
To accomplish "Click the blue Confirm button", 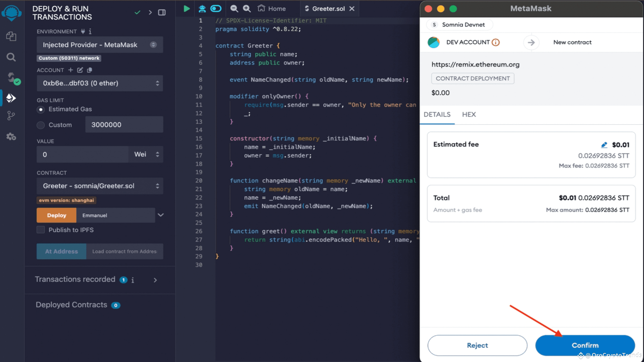I will [x=585, y=345].
